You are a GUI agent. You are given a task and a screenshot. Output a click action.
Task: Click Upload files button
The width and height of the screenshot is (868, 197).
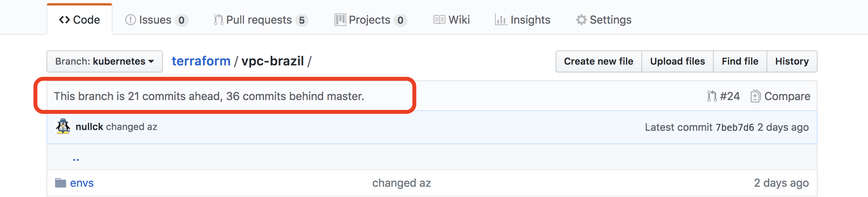[678, 61]
